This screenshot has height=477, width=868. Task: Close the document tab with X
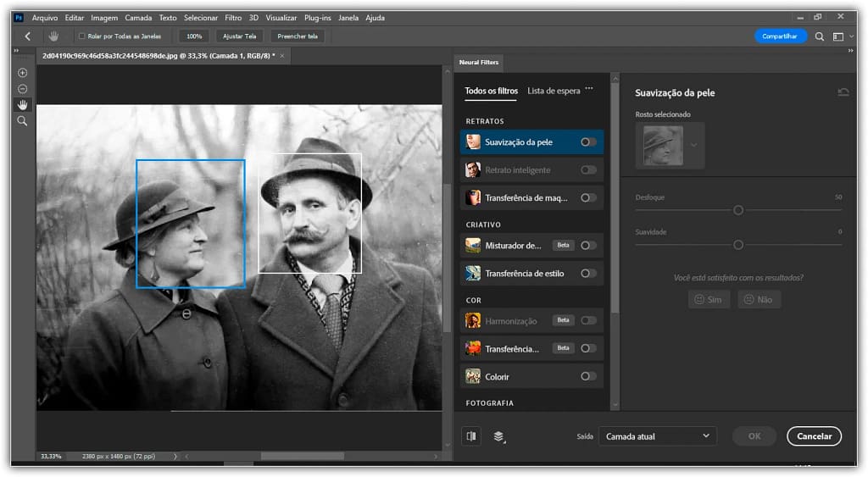(x=281, y=56)
